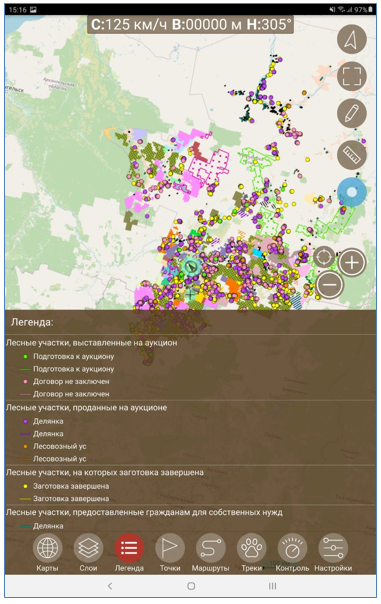Open the Треки paw tab
This screenshot has width=381, height=604.
coord(252,552)
